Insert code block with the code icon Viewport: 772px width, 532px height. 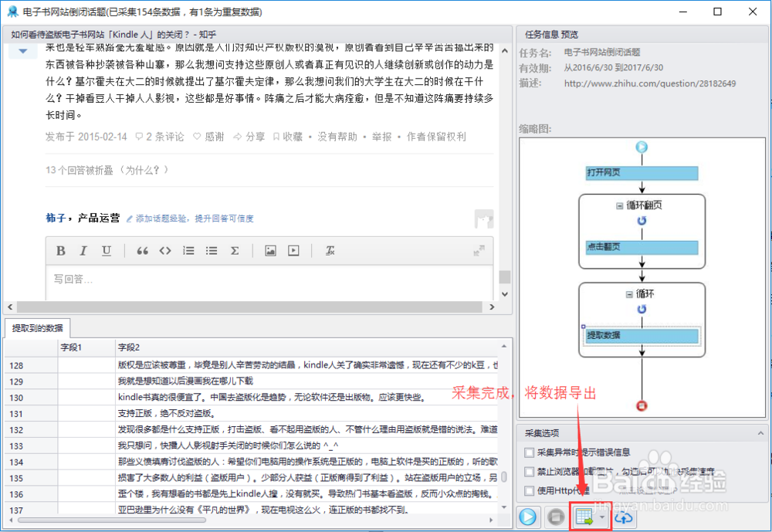click(x=165, y=251)
